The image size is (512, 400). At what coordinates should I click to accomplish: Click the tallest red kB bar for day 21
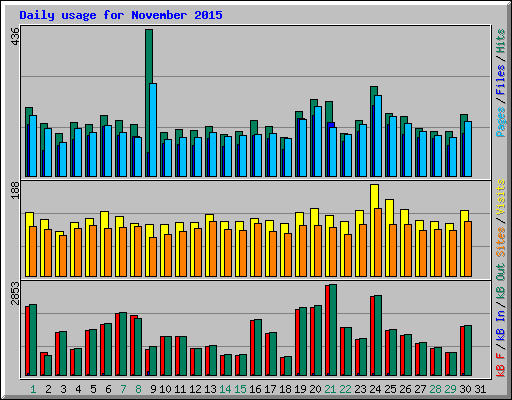pos(327,330)
